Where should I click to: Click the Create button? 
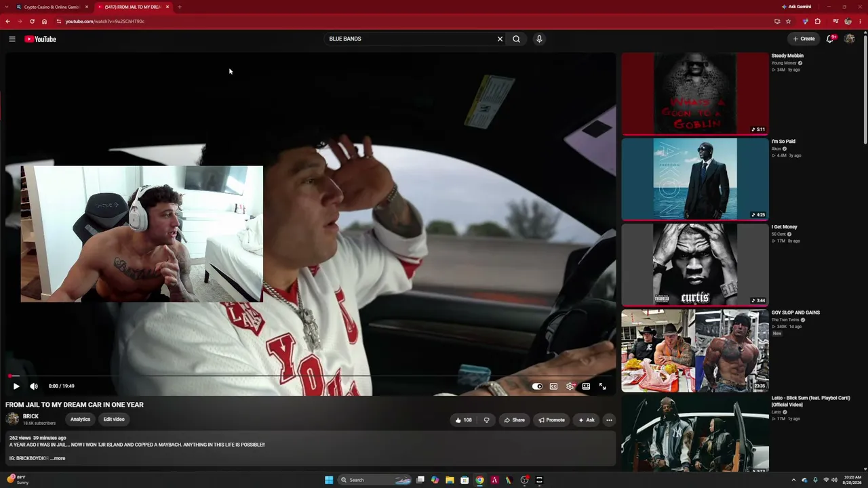pos(804,39)
